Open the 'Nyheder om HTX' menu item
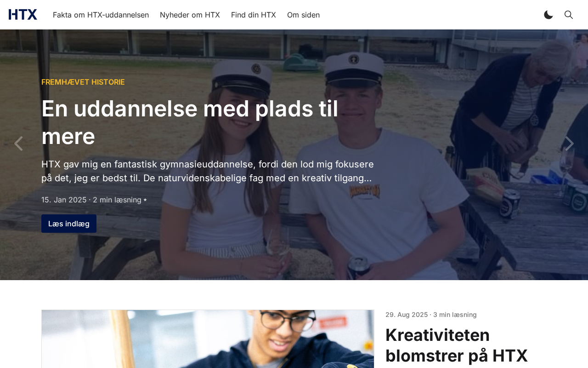The height and width of the screenshot is (368, 588). pos(190,15)
